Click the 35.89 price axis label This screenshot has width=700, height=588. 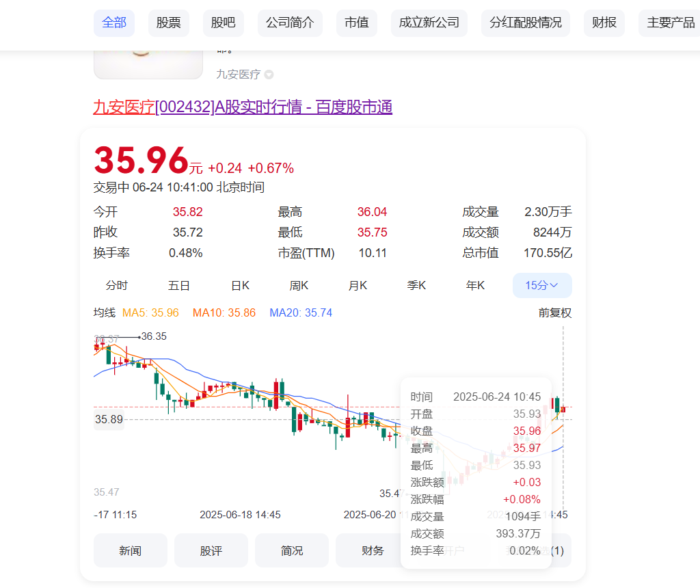click(x=109, y=419)
